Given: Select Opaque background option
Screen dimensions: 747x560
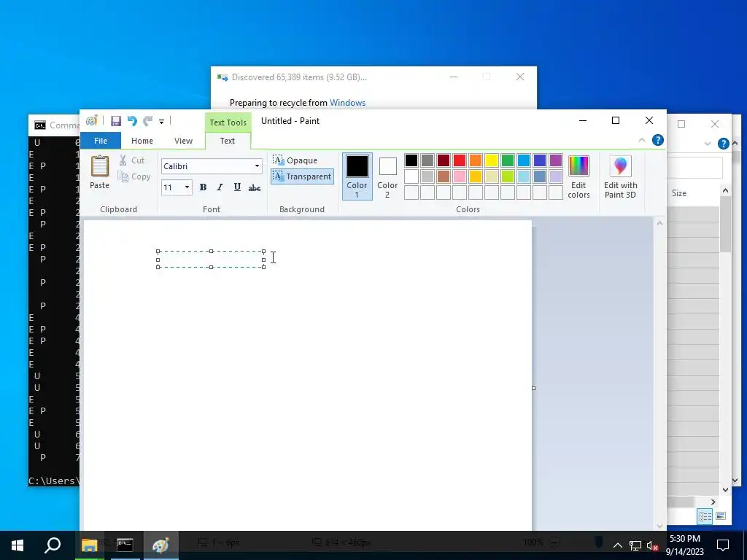Looking at the screenshot, I should [295, 160].
